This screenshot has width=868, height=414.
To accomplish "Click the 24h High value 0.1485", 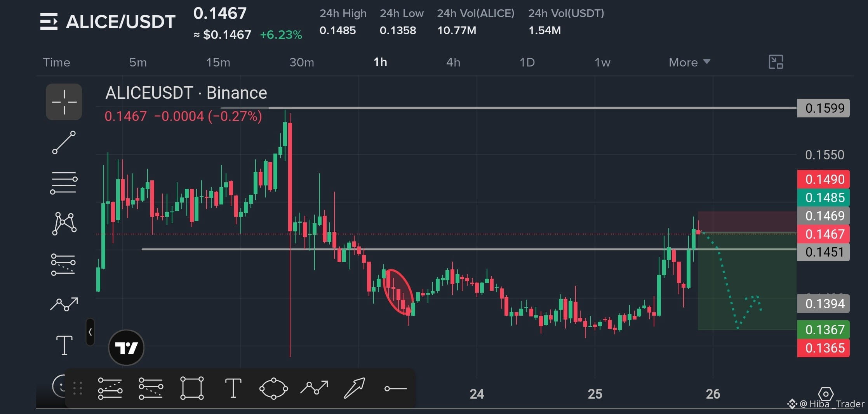I will 337,30.
